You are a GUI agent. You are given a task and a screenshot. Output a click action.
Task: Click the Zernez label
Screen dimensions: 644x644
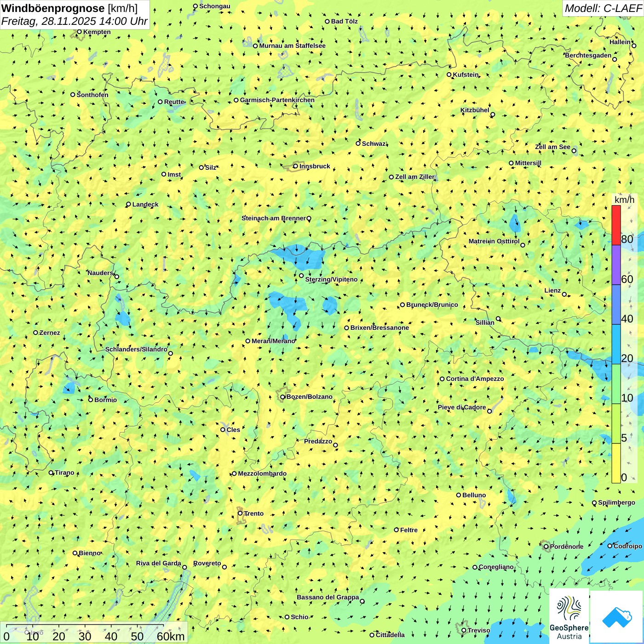click(50, 333)
